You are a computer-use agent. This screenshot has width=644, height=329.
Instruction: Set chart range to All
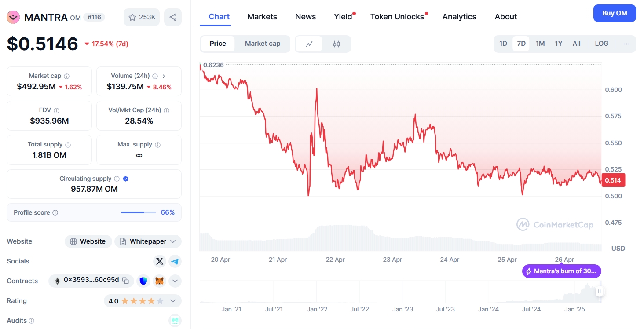point(577,44)
